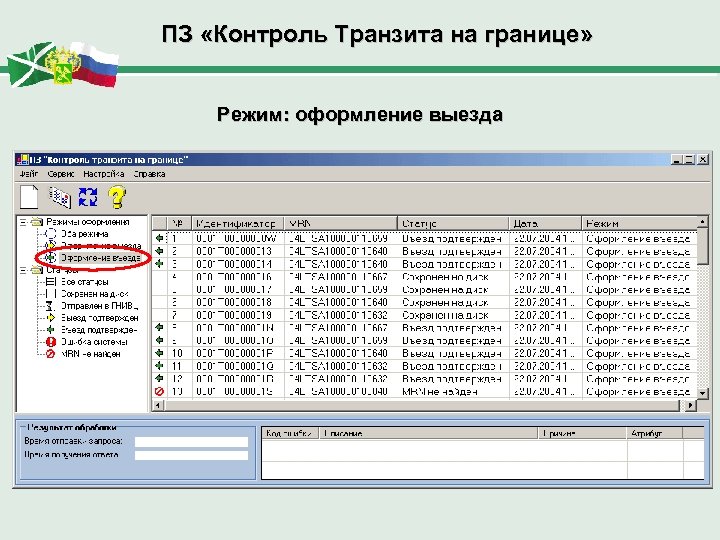Click the vertical scrollbar down arrow
The image size is (720, 540).
click(702, 393)
